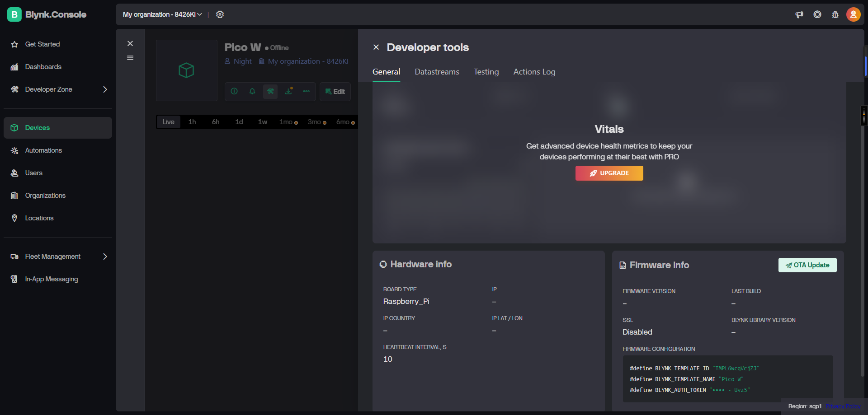868x415 pixels.
Task: Select the 1mo time range
Action: [x=288, y=122]
